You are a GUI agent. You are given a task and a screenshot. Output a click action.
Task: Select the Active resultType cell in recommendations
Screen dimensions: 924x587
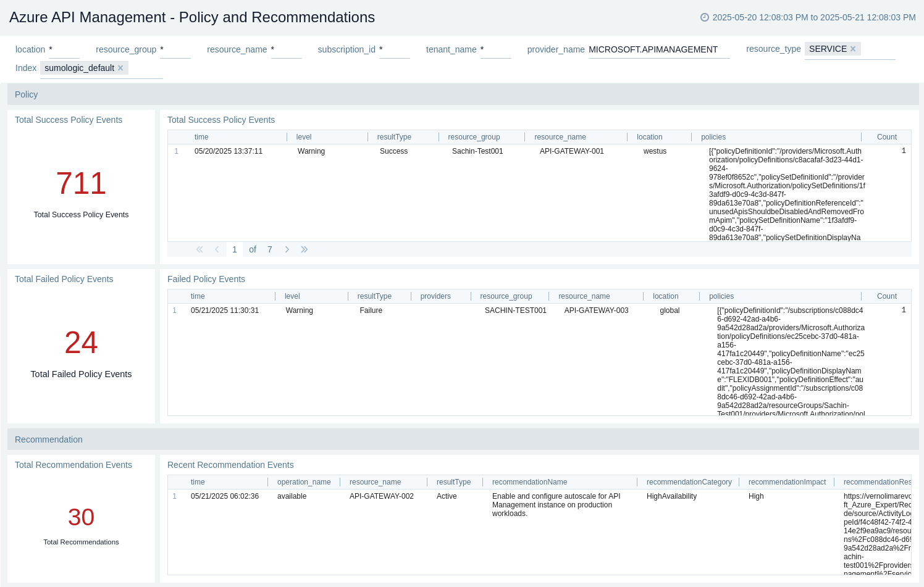(x=447, y=496)
